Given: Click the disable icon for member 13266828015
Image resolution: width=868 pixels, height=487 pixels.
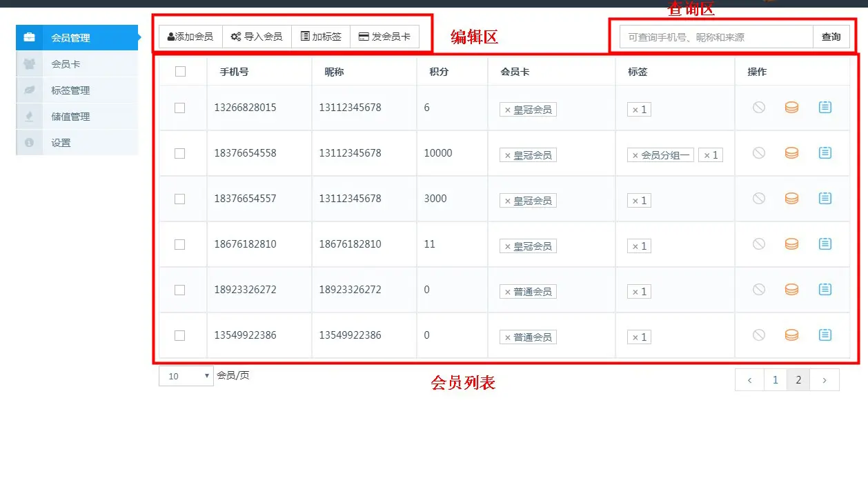Looking at the screenshot, I should 759,108.
